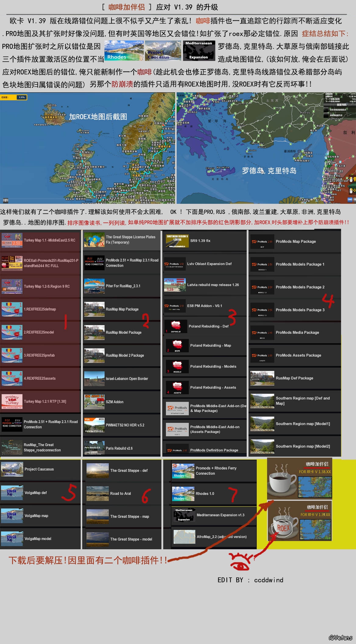The width and height of the screenshot is (356, 644).
Task: Select the AfroMap_2.2 map thumbnail
Action: coord(184,537)
